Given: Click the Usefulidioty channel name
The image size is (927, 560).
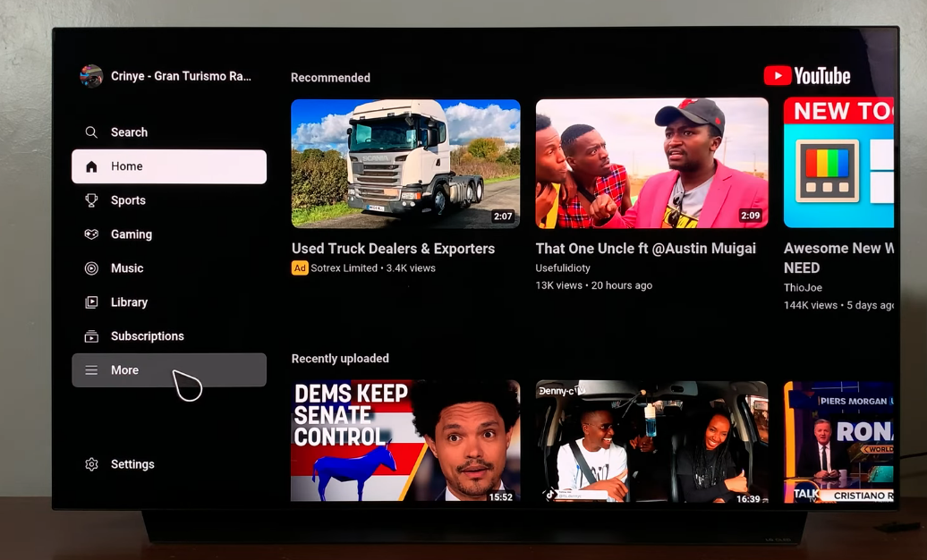Looking at the screenshot, I should pos(563,267).
